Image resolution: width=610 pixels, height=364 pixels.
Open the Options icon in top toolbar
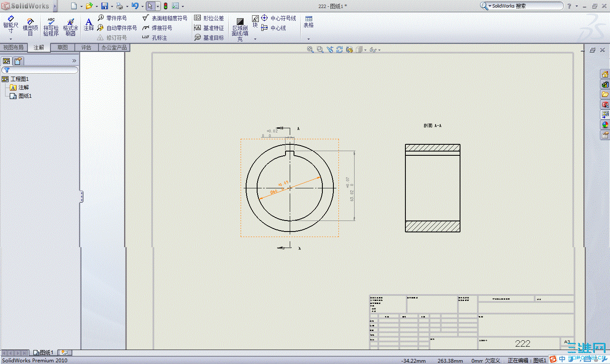coord(175,6)
